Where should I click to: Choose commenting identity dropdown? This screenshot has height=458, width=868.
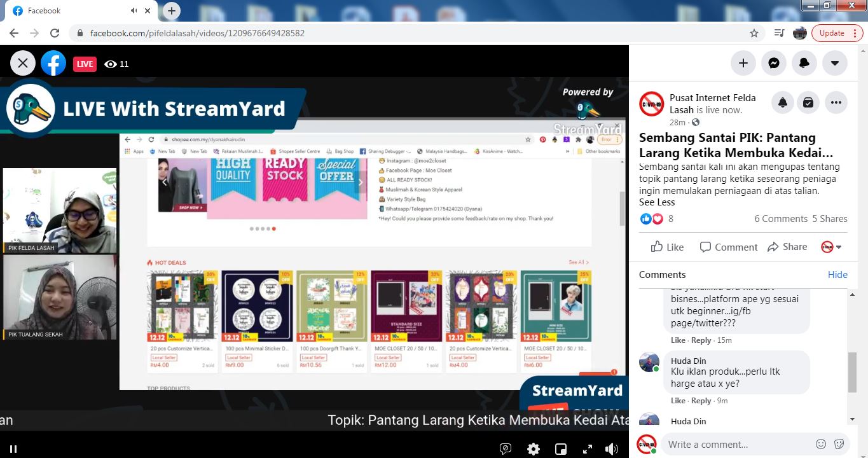coord(831,247)
